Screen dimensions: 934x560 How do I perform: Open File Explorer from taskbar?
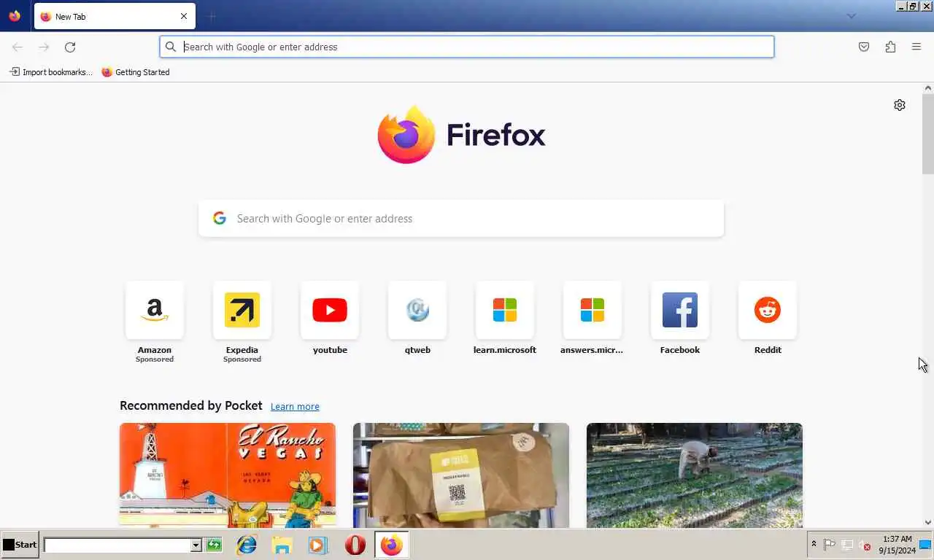tap(282, 545)
